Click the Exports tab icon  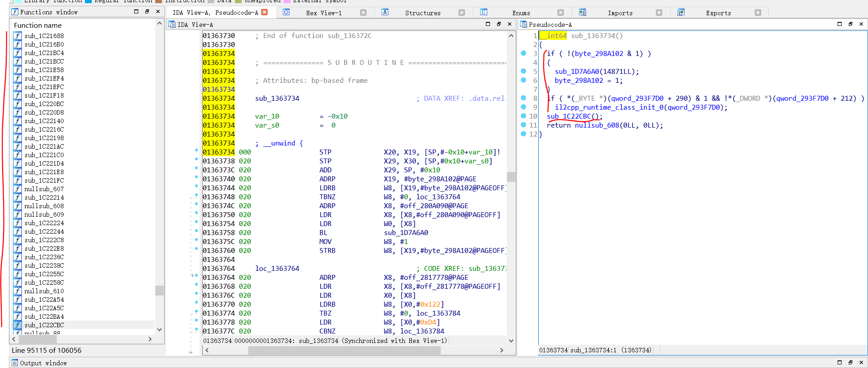click(x=681, y=13)
